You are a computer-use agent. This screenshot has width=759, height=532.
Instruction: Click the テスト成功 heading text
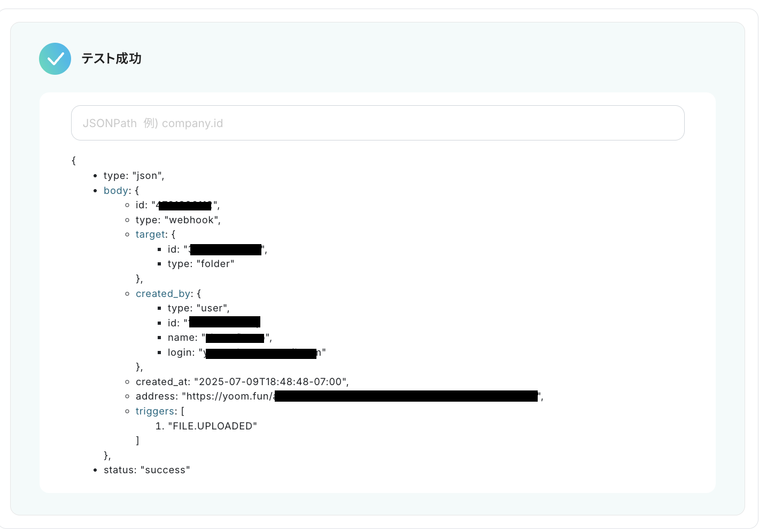click(x=111, y=59)
